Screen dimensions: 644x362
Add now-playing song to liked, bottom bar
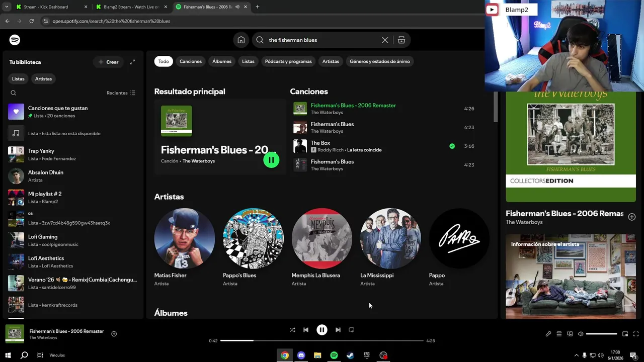[114, 334]
